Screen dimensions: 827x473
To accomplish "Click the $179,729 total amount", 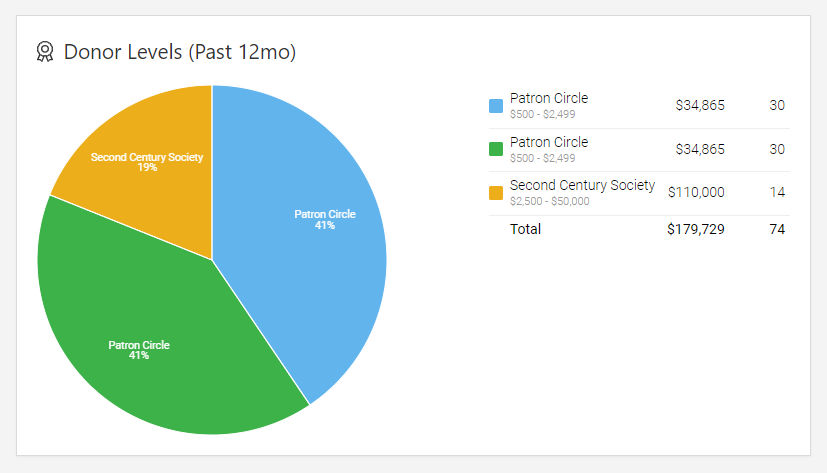I will [696, 229].
